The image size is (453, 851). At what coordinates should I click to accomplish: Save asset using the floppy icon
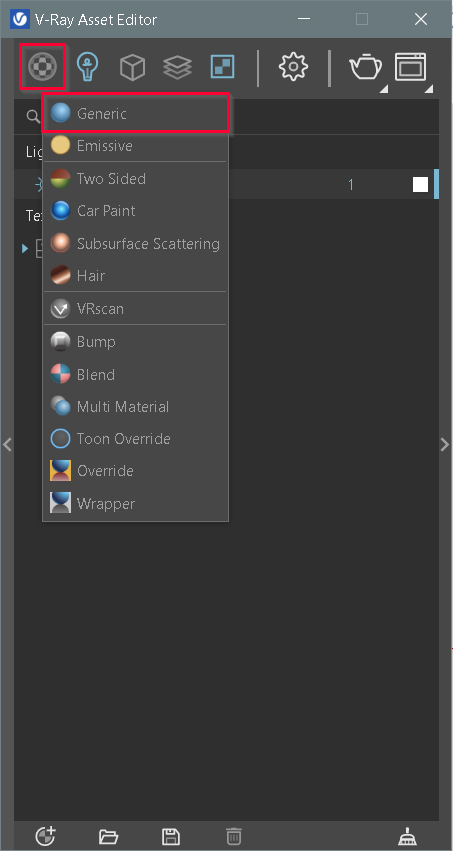(x=171, y=836)
